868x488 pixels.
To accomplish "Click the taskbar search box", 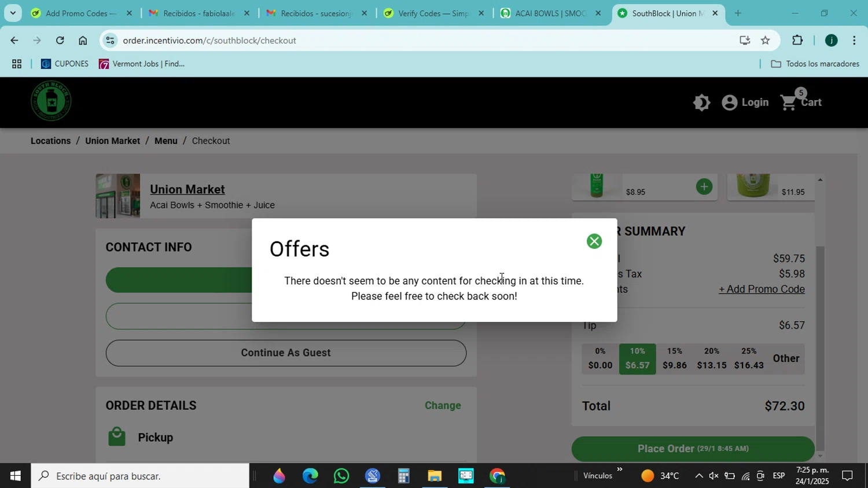I will [x=140, y=476].
